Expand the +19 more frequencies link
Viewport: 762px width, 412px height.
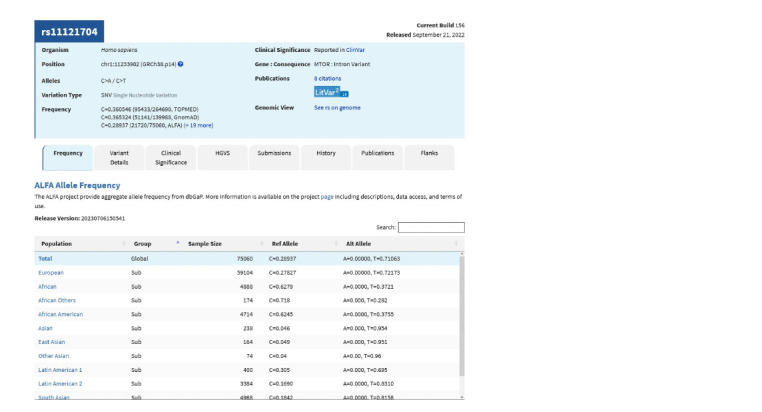click(198, 125)
